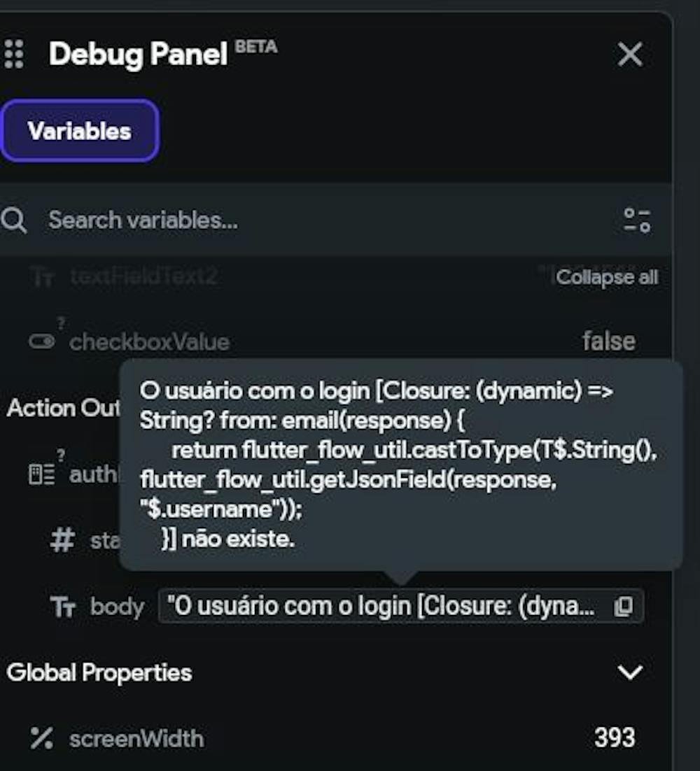Click the screenWidth percent icon
Image resolution: width=700 pixels, height=771 pixels.
[42, 738]
